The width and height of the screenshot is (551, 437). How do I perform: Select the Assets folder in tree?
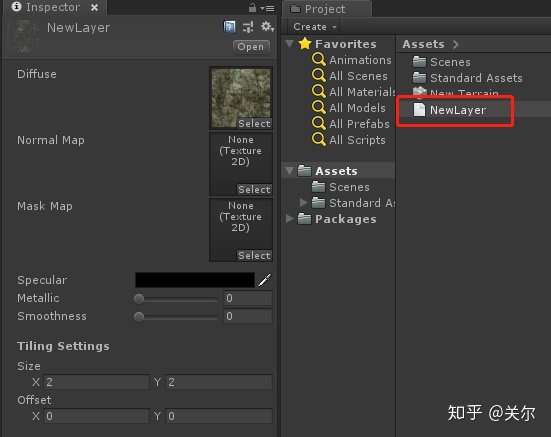point(336,171)
